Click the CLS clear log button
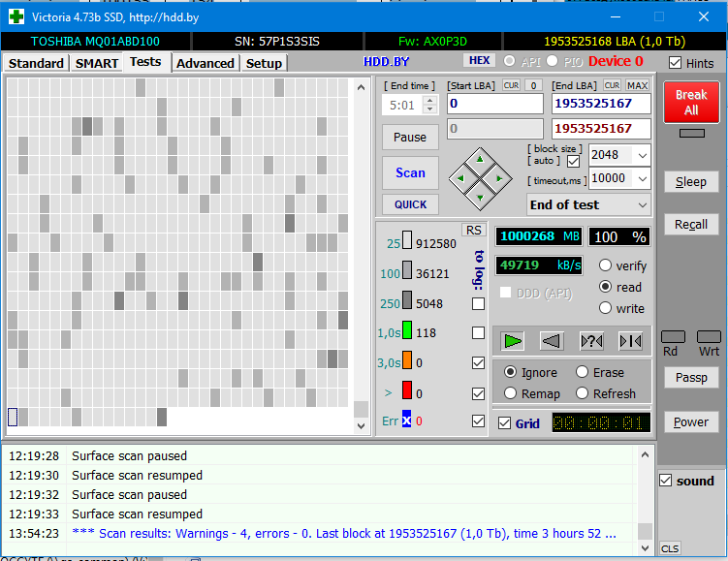728x561 pixels. tap(670, 548)
